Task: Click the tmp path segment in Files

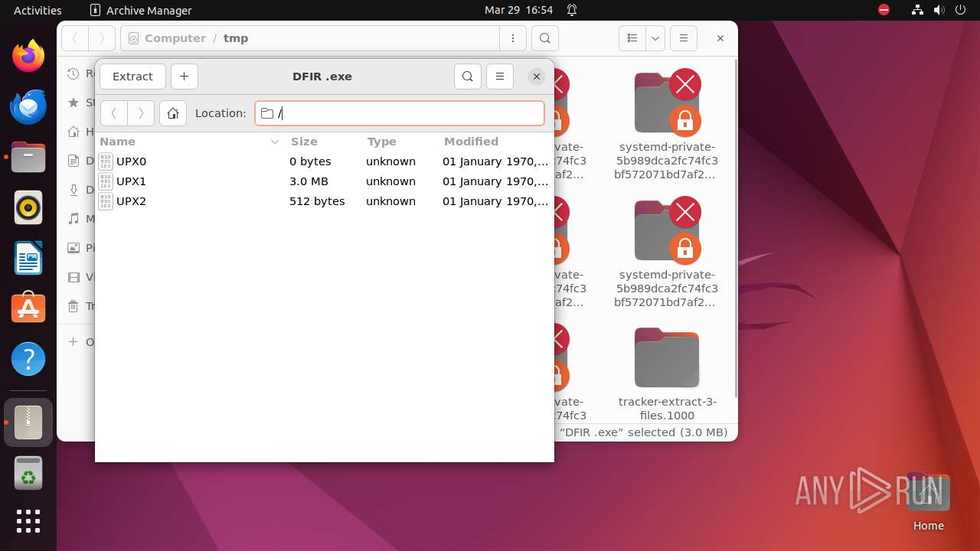Action: pyautogui.click(x=236, y=38)
